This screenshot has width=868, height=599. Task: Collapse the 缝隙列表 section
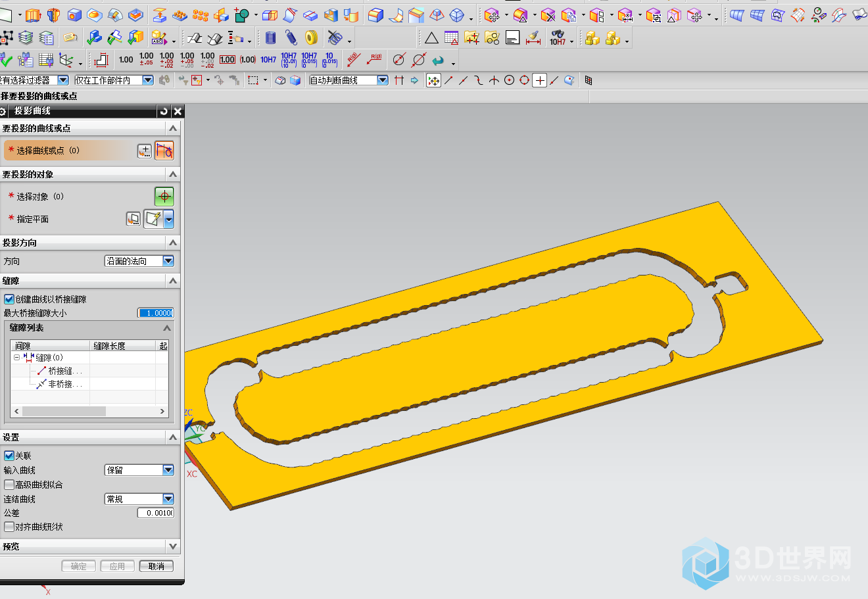pos(166,327)
